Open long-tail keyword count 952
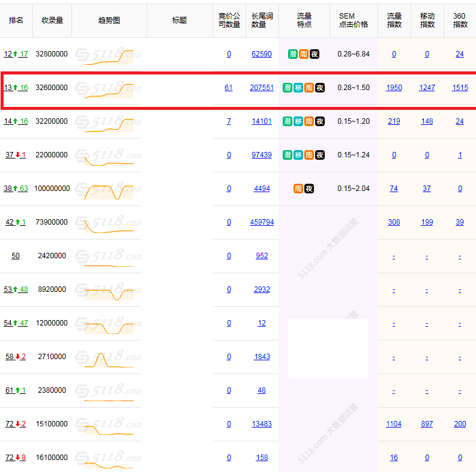The image size is (476, 472). click(x=262, y=256)
